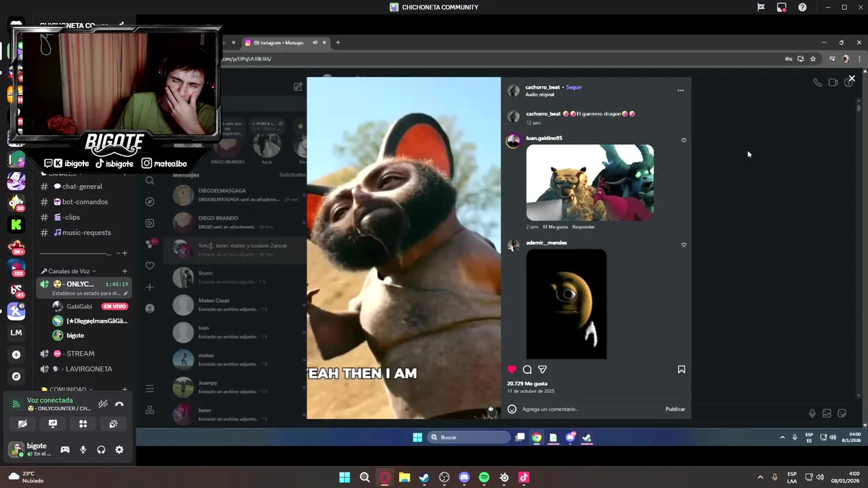Image resolution: width=868 pixels, height=488 pixels.
Task: Show hidden system tray icons chevron
Action: [759, 478]
